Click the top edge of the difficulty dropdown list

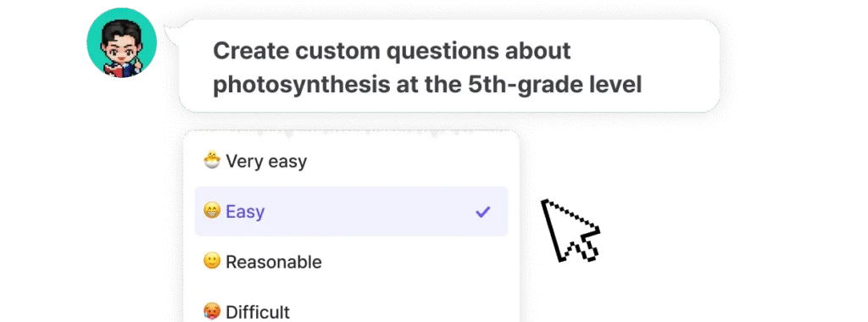352,131
